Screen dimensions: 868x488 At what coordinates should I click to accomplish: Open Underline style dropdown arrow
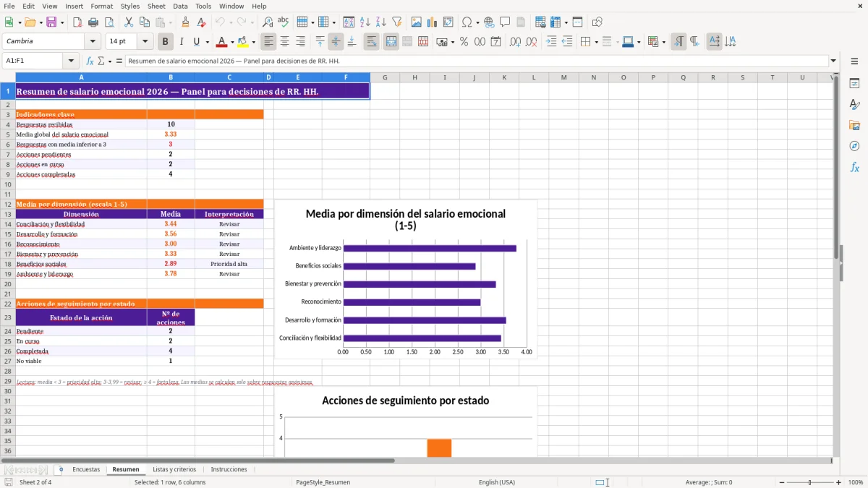pyautogui.click(x=207, y=42)
